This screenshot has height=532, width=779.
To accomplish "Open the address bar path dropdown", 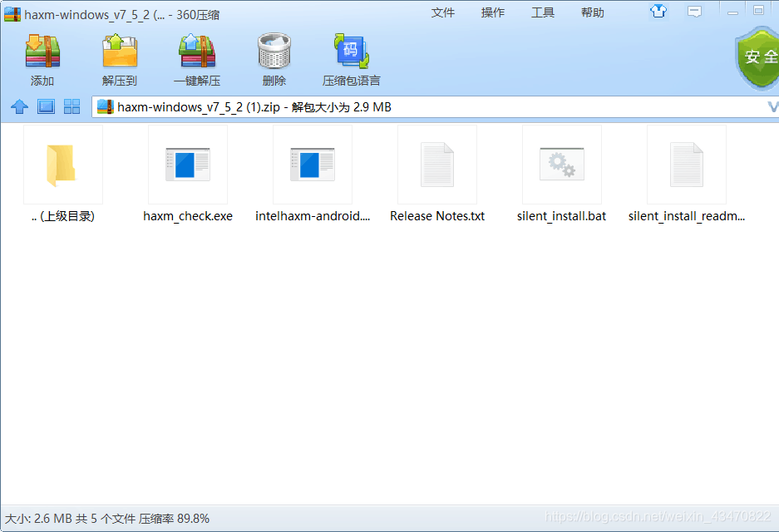I will (773, 106).
